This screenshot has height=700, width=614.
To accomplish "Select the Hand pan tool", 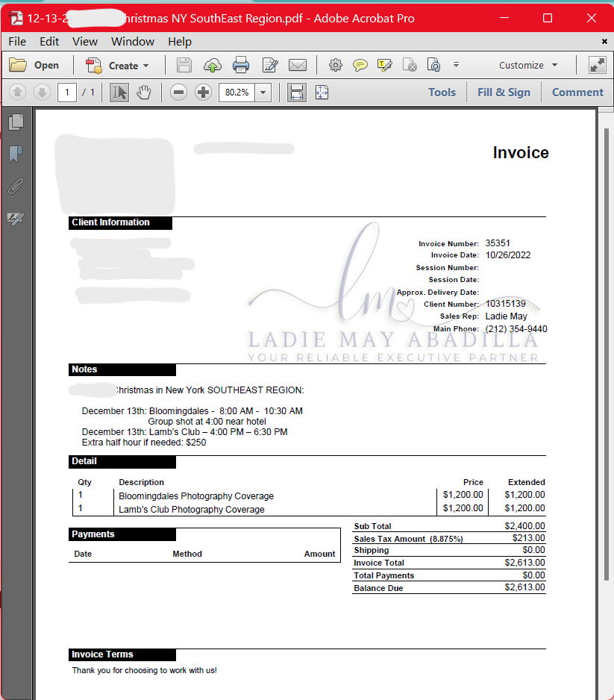I will [144, 93].
